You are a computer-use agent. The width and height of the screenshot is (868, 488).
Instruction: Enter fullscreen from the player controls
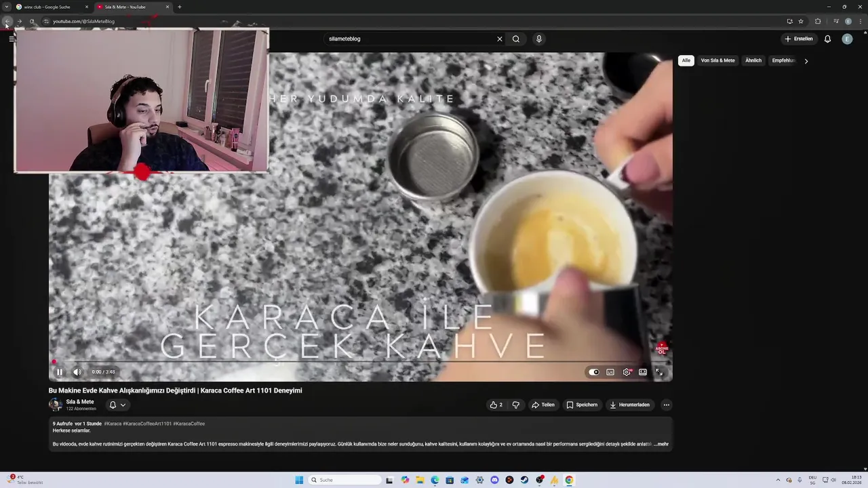pos(659,372)
